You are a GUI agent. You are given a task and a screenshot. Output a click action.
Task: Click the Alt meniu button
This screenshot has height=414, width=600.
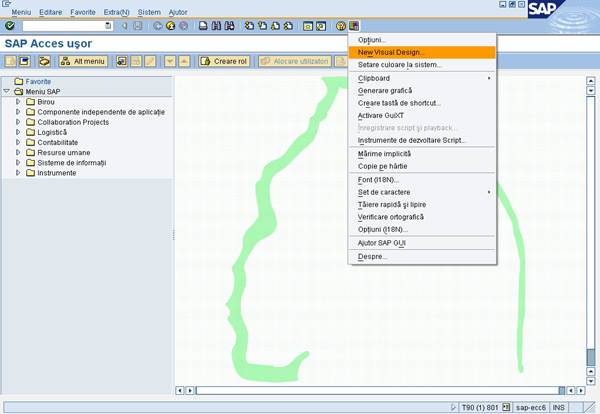[83, 61]
